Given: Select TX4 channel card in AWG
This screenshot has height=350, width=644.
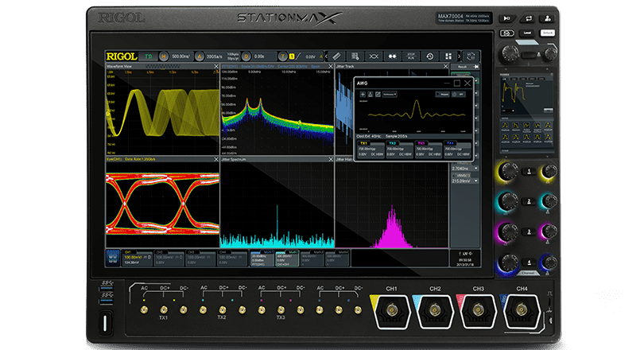Looking at the screenshot, I should click(x=457, y=149).
